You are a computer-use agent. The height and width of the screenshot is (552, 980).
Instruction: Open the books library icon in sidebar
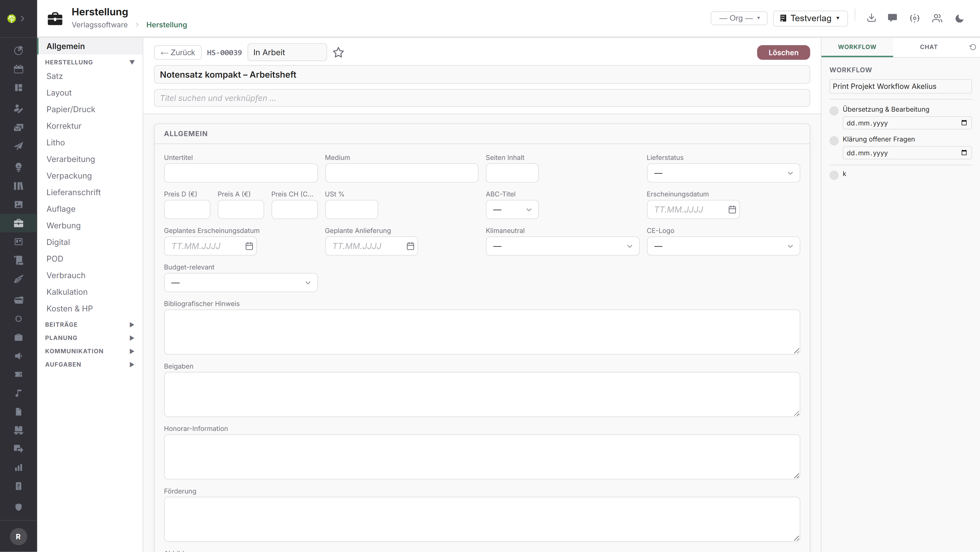(x=18, y=186)
